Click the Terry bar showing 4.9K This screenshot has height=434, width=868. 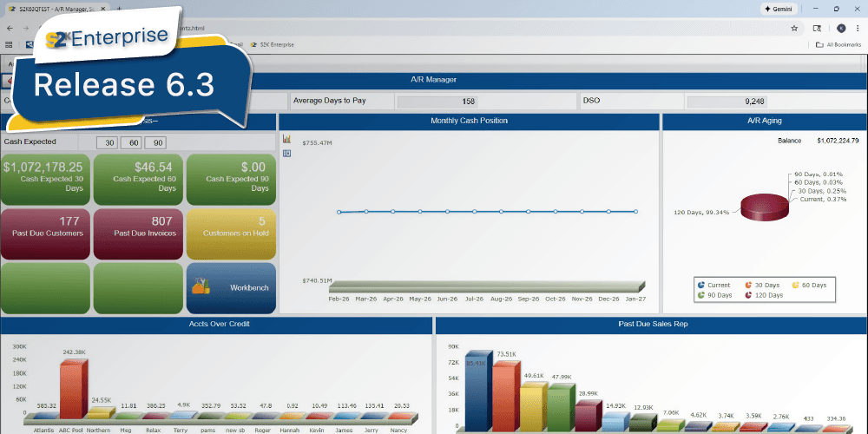(182, 415)
